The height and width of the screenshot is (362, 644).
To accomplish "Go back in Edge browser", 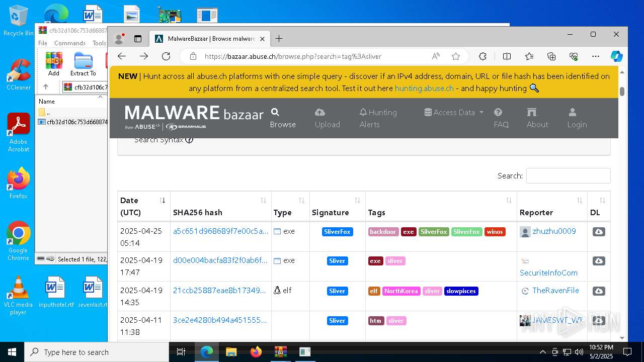I will [x=122, y=56].
